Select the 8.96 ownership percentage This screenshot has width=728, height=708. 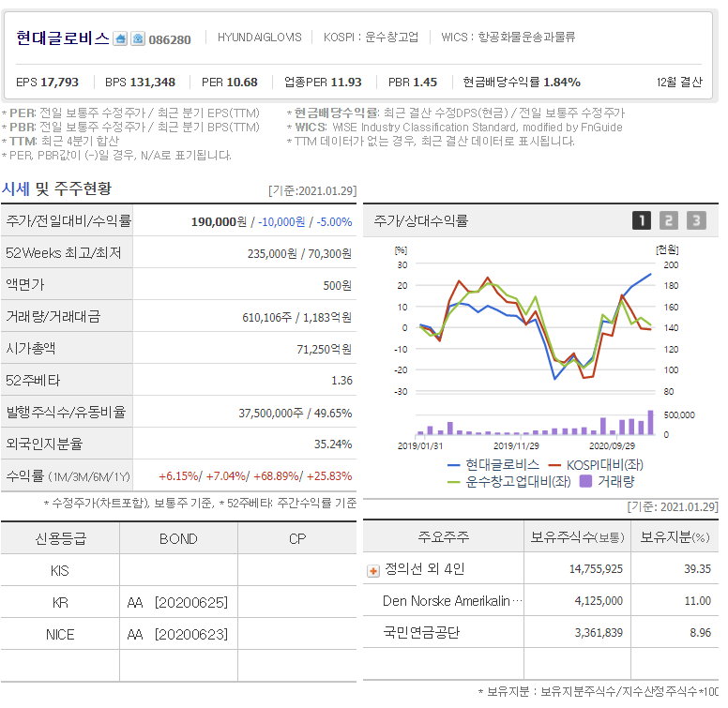pyautogui.click(x=700, y=633)
